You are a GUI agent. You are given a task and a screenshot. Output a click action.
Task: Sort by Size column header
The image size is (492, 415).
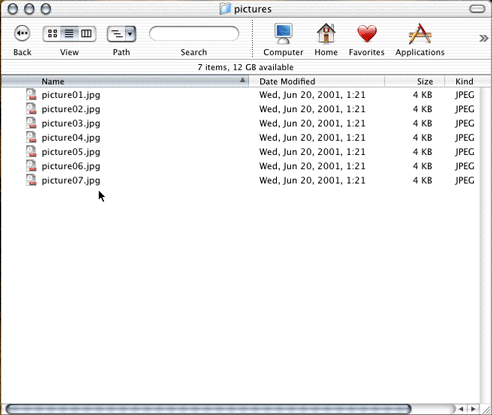415,81
